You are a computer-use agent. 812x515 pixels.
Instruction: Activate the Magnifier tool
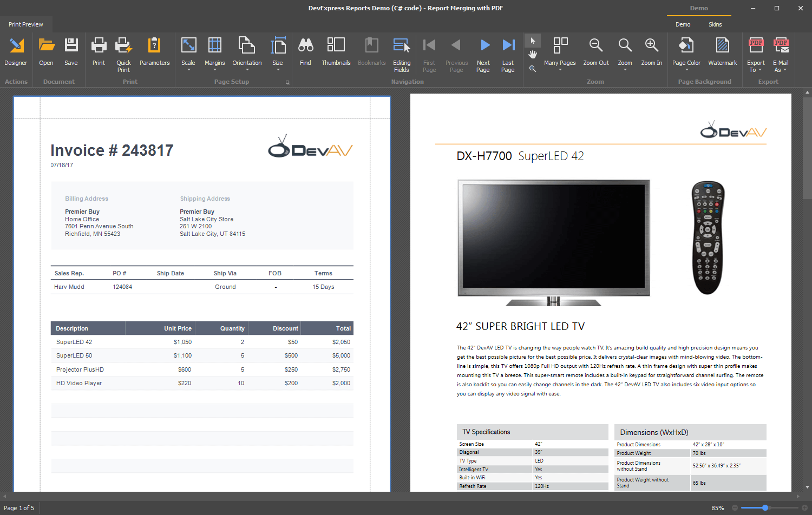[533, 69]
